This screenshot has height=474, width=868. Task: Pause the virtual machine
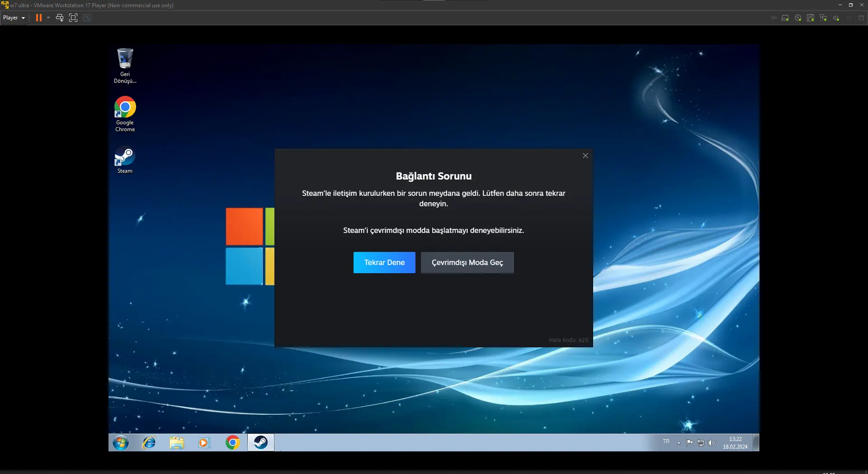coord(39,18)
